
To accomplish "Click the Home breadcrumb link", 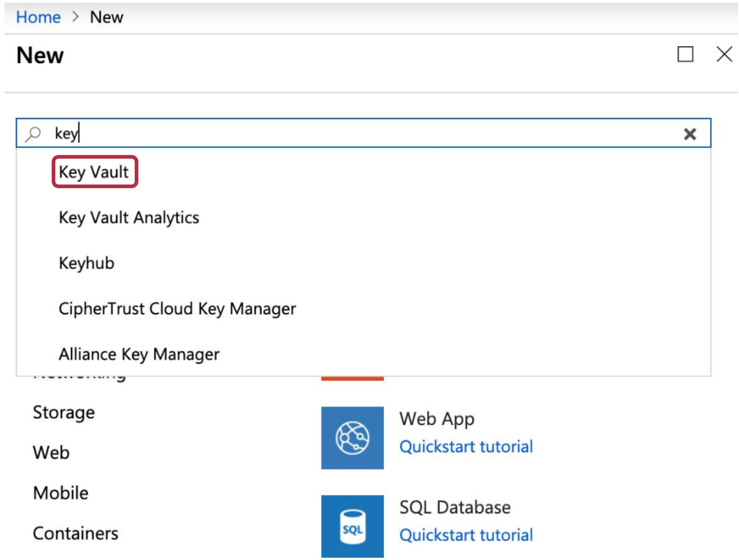I will pyautogui.click(x=38, y=17).
